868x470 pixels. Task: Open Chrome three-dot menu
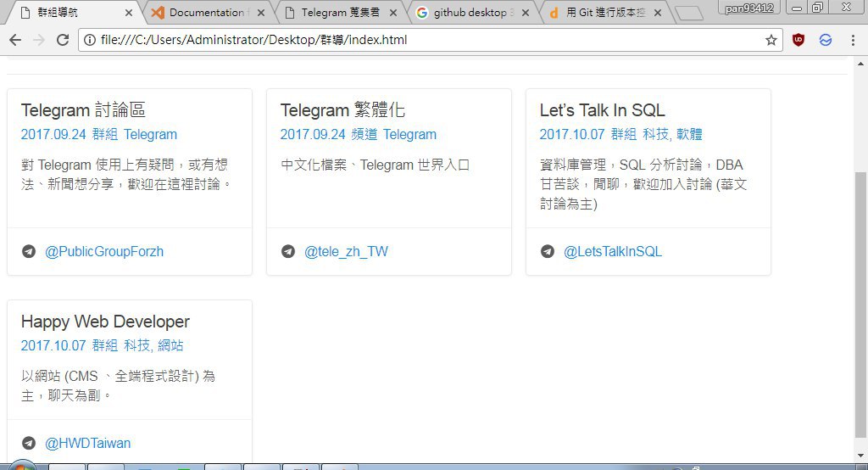click(x=853, y=40)
